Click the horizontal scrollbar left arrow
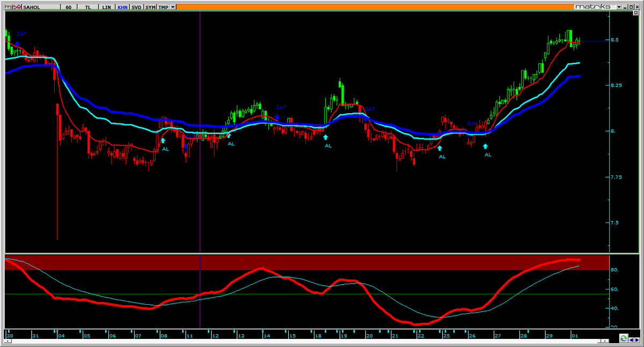Viewport: 644px width, 347px height. pyautogui.click(x=9, y=340)
